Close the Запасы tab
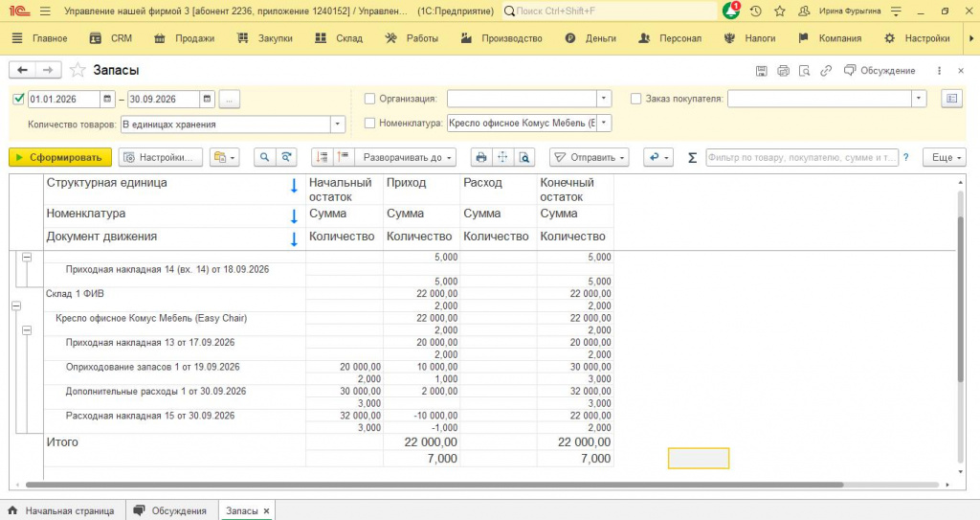Image resolution: width=980 pixels, height=520 pixels. [266, 511]
